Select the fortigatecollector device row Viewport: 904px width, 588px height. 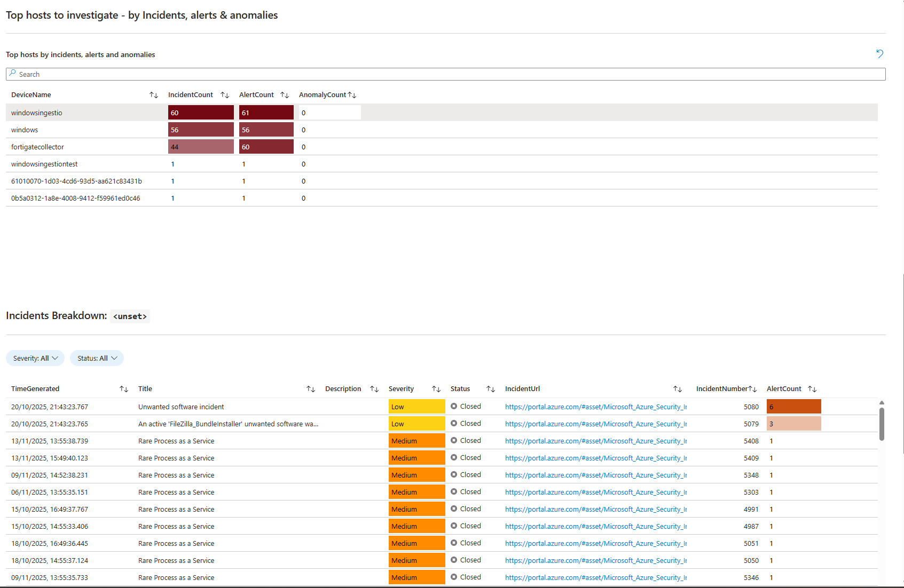point(37,147)
